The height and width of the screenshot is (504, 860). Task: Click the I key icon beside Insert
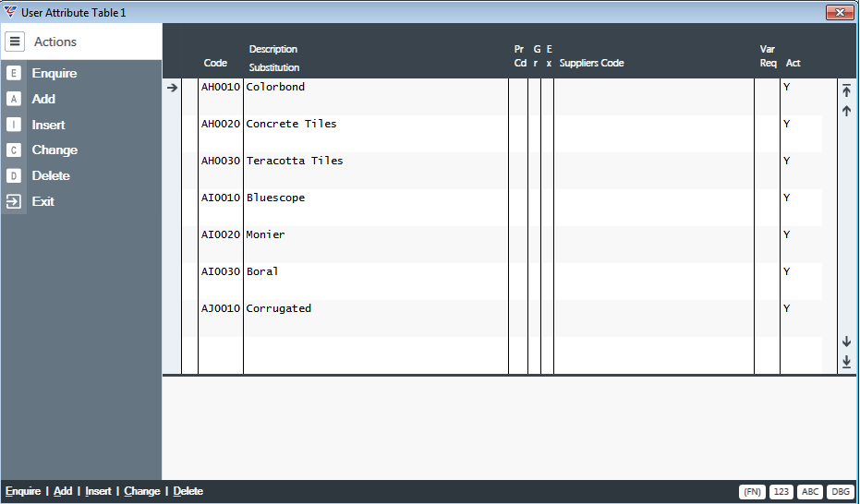point(14,125)
